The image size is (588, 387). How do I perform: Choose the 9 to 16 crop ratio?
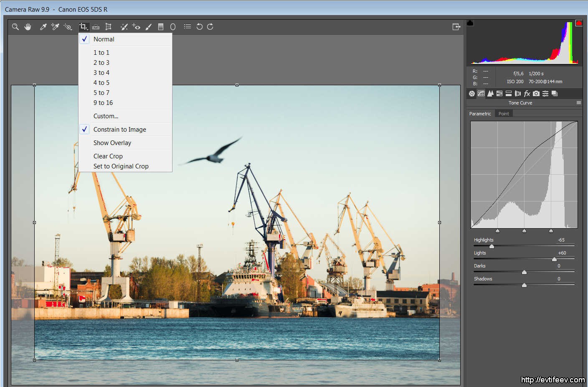pyautogui.click(x=103, y=103)
